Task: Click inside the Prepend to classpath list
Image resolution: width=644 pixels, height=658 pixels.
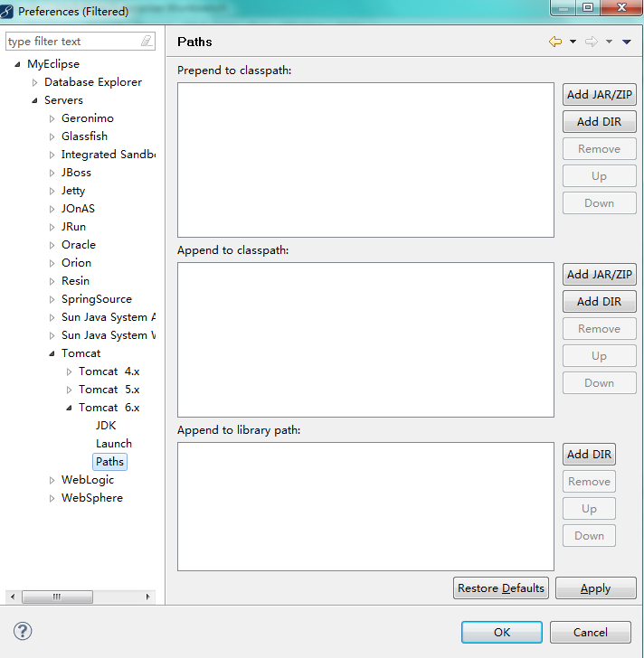Action: (365, 160)
